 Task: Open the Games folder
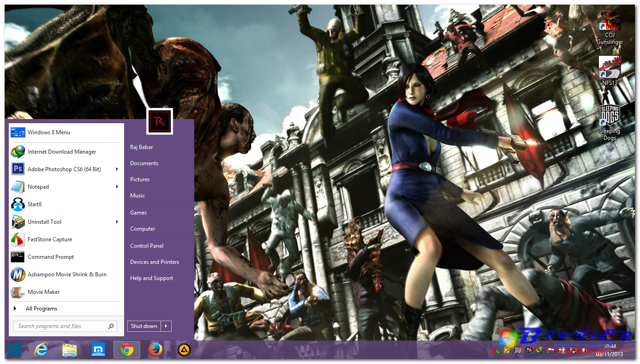pos(138,213)
